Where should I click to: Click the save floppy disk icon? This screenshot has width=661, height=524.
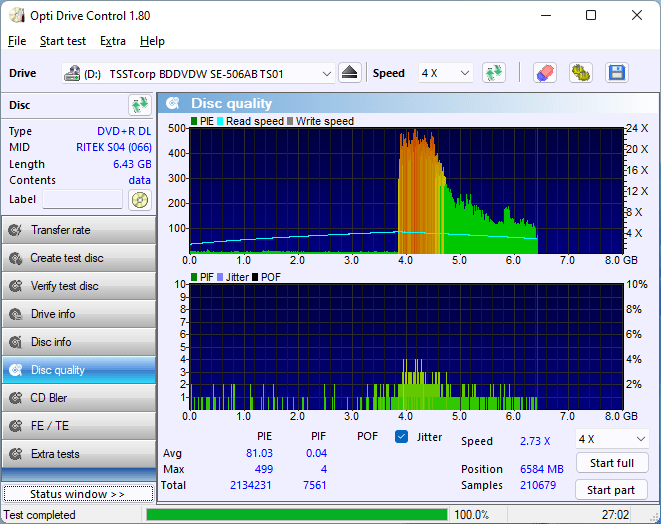point(616,73)
